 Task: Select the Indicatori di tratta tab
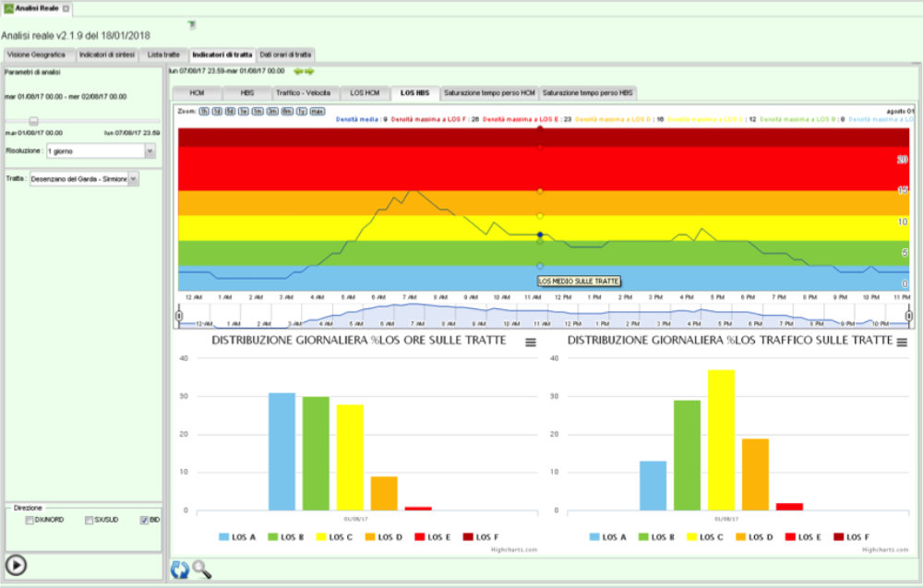[x=222, y=54]
